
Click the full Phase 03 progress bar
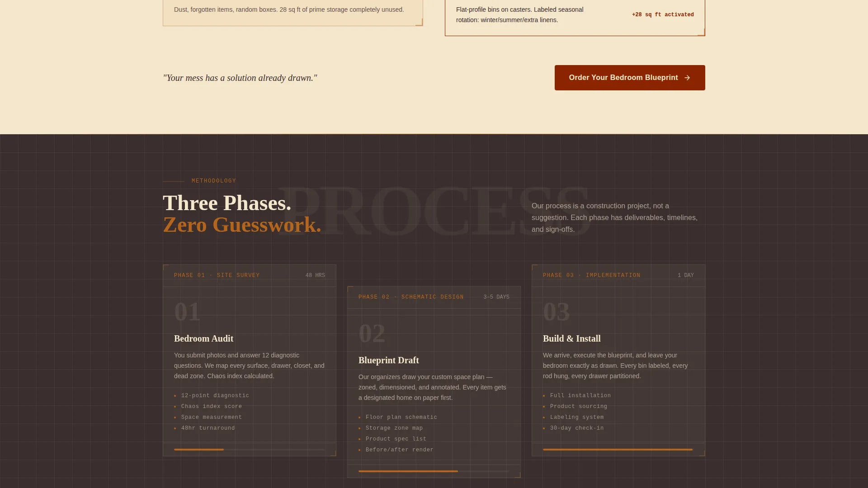618,450
